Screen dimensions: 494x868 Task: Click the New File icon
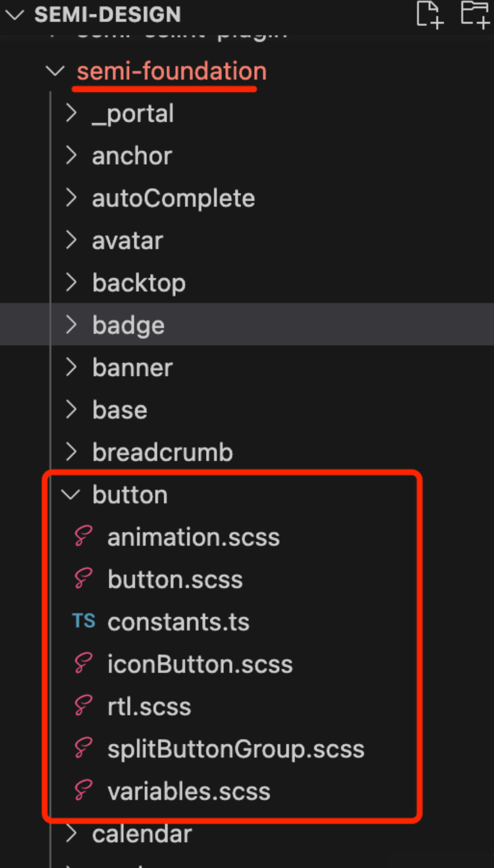pyautogui.click(x=429, y=14)
